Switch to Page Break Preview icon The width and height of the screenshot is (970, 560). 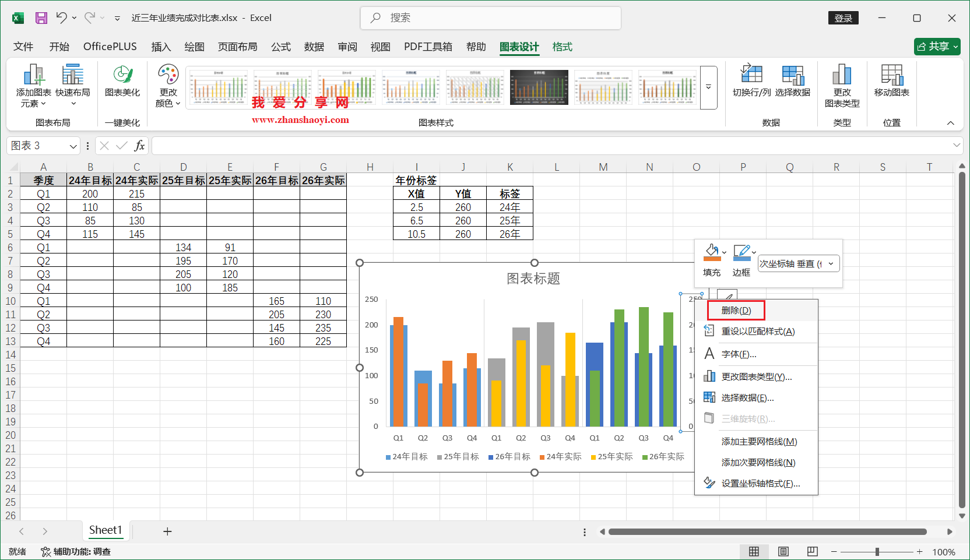813,551
